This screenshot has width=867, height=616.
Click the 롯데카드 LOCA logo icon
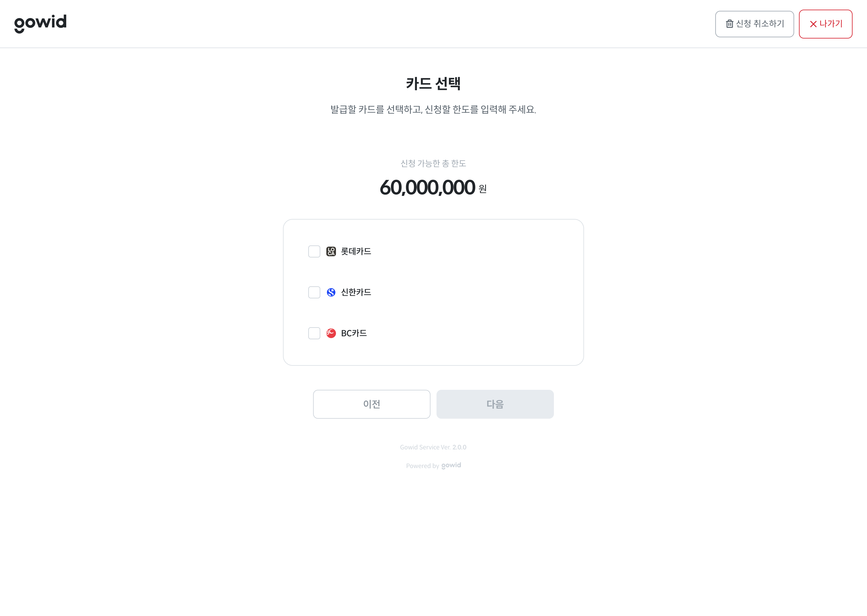[331, 251]
